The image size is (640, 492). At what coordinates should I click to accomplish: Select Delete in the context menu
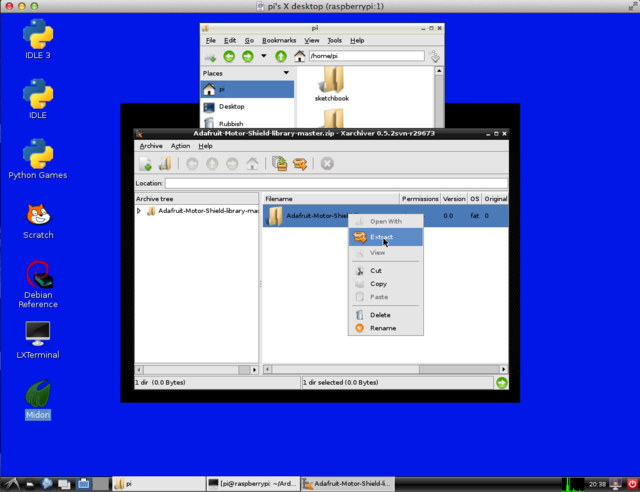pyautogui.click(x=380, y=315)
